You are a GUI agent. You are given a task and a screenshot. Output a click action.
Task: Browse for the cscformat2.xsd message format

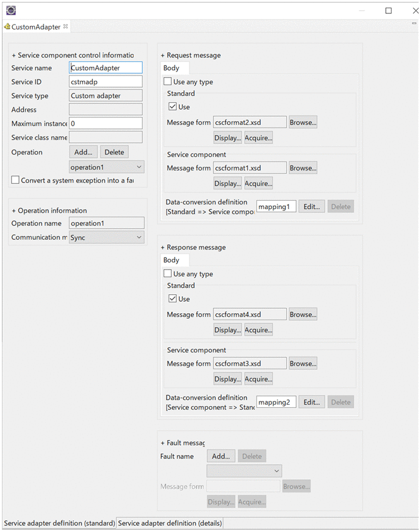[x=303, y=122]
